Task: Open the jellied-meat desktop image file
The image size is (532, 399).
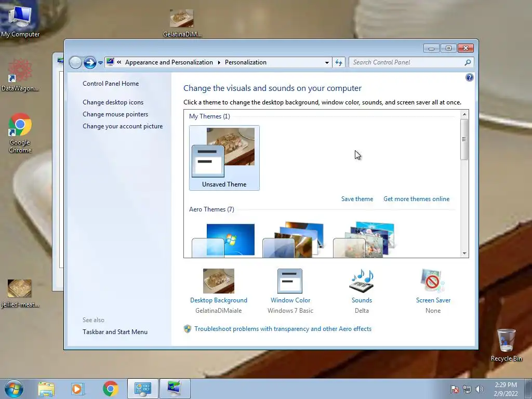Action: pyautogui.click(x=20, y=293)
